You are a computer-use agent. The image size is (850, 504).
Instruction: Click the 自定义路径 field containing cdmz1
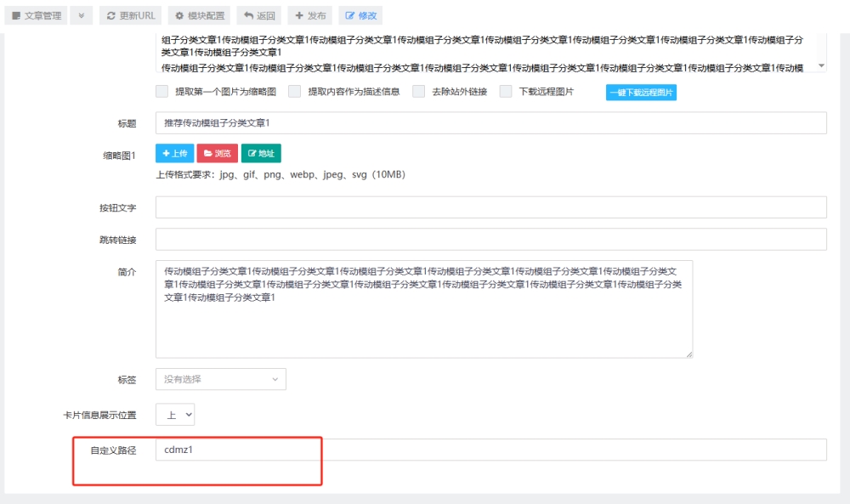[x=490, y=450]
